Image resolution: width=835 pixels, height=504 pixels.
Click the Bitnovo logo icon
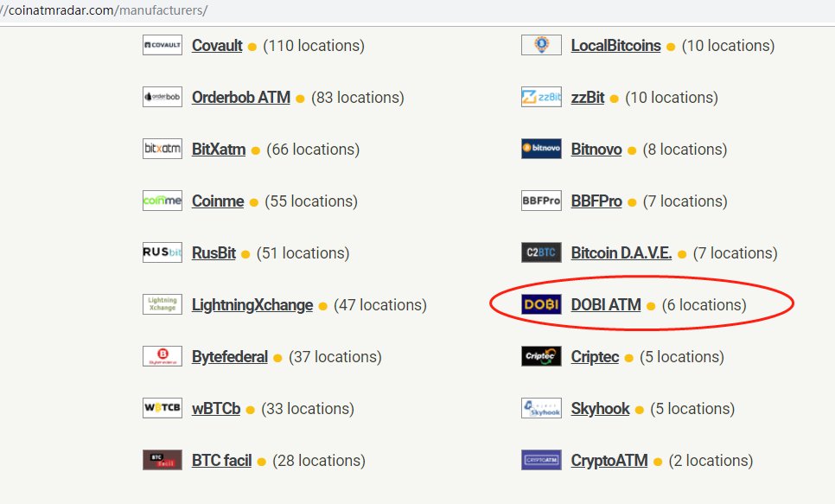pyautogui.click(x=542, y=149)
